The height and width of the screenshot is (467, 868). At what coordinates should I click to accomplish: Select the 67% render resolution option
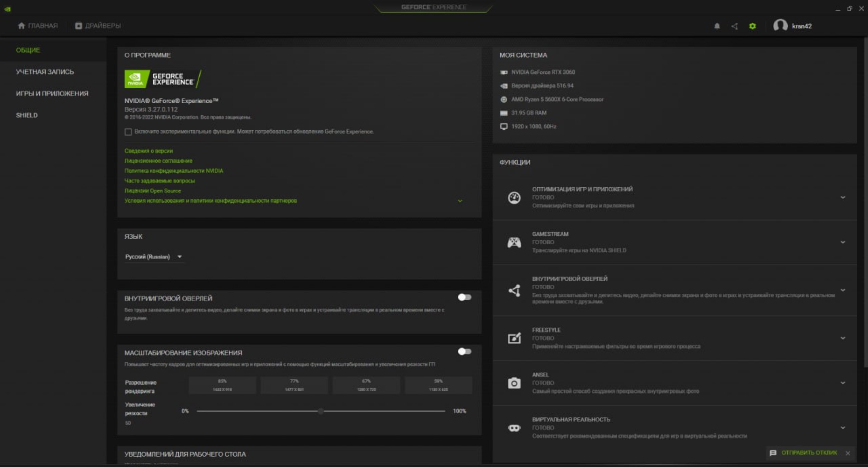366,385
